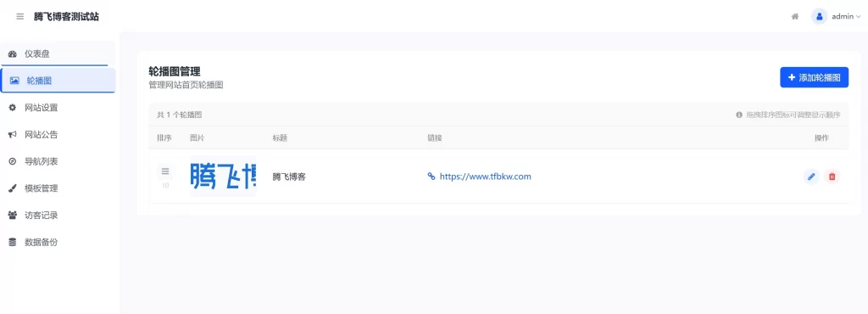This screenshot has height=314, width=868.
Task: Delete the 腾飞博客 carousel with trash icon
Action: [832, 177]
